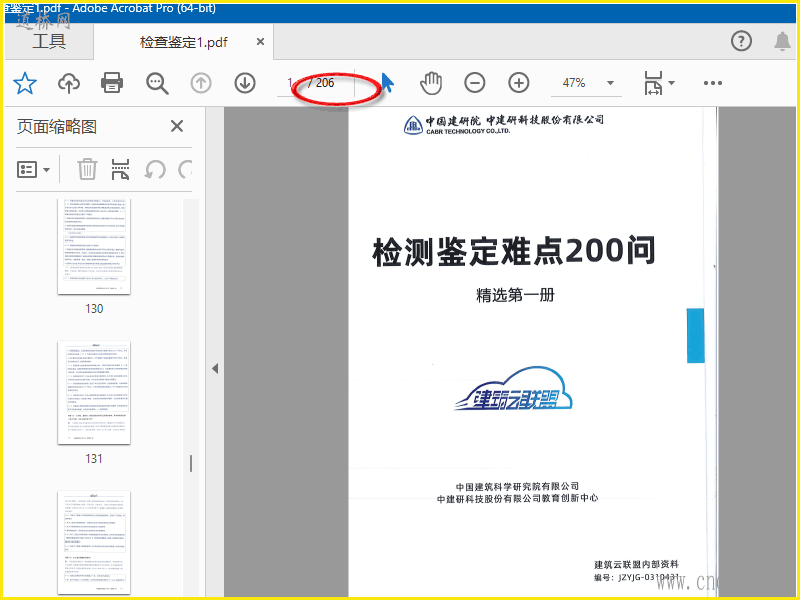
Task: Open more tools ellipsis menu
Action: [x=712, y=83]
